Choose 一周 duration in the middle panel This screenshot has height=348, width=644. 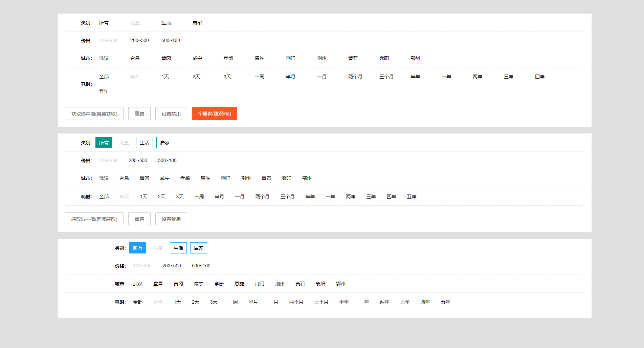click(199, 197)
